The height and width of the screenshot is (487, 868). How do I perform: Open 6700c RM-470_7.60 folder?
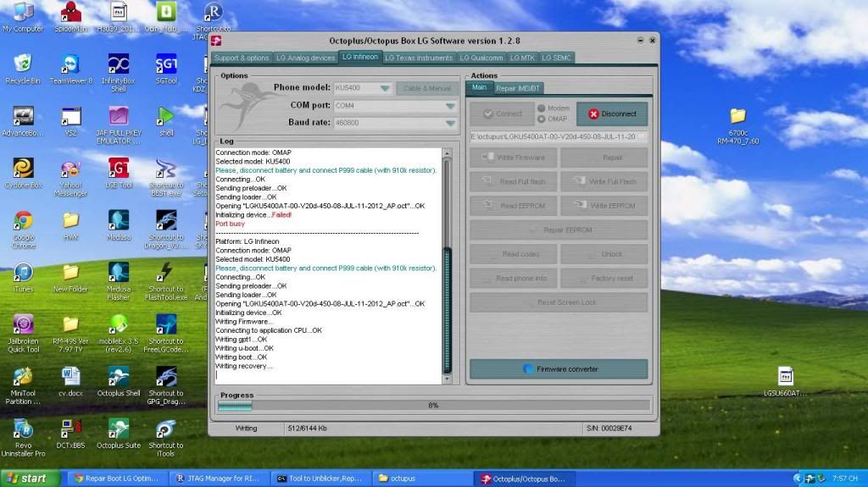point(737,125)
